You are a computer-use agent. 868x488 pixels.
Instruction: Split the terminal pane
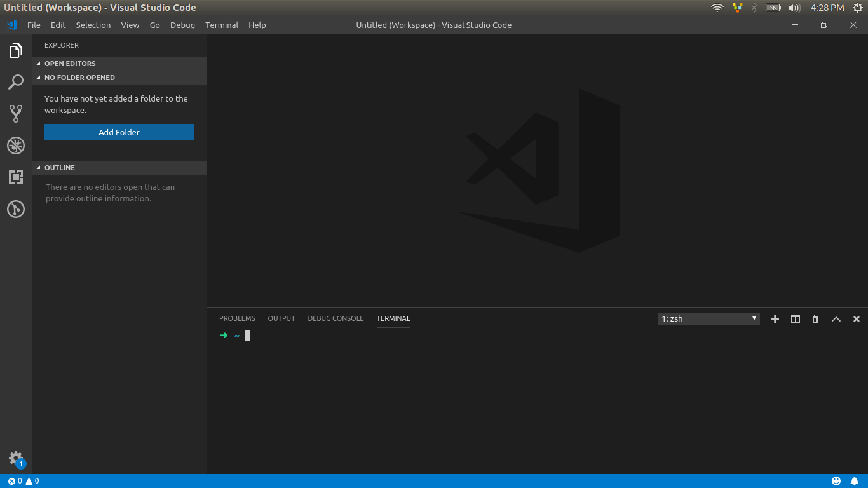pyautogui.click(x=795, y=319)
